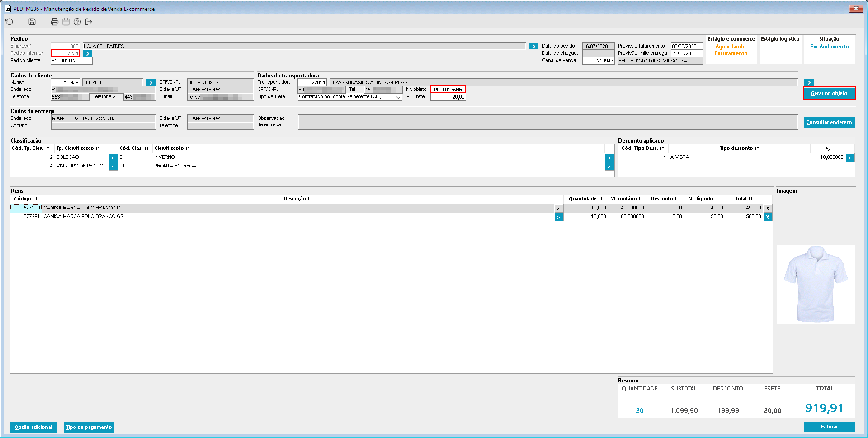This screenshot has width=868, height=438.
Task: Click the arrow button beside COLECAO
Action: (113, 157)
